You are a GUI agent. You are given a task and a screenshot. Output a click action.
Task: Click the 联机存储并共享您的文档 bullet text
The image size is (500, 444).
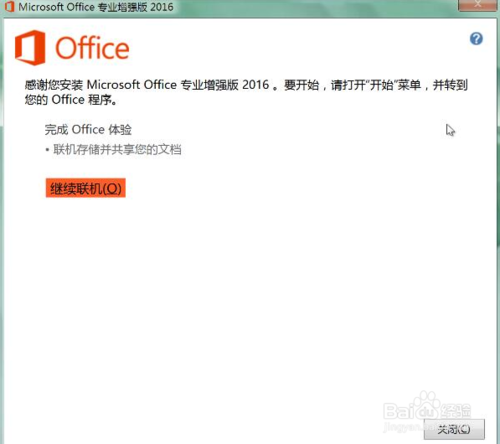click(117, 149)
